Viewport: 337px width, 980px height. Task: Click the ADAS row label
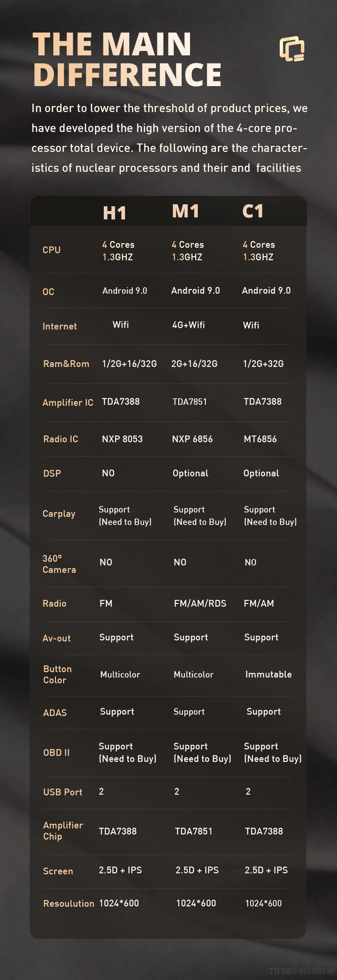click(x=55, y=713)
